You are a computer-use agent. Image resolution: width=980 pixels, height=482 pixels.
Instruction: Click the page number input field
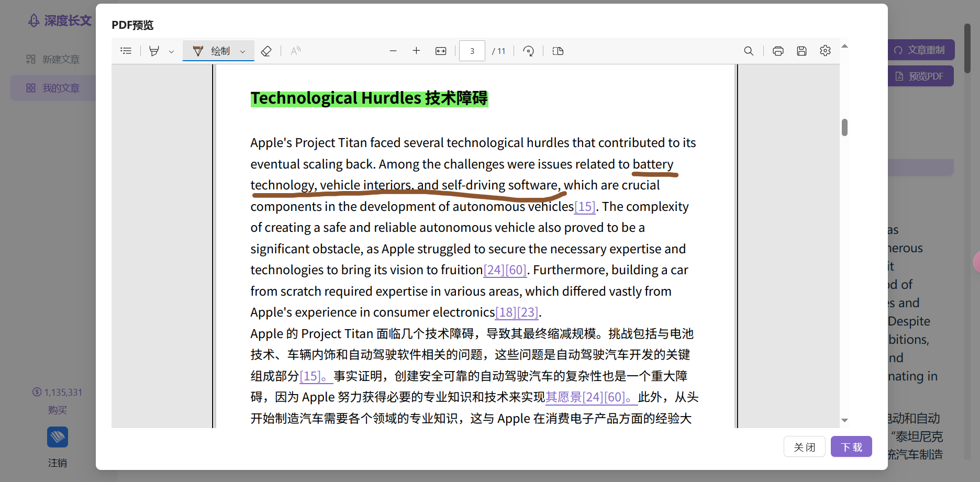tap(472, 51)
